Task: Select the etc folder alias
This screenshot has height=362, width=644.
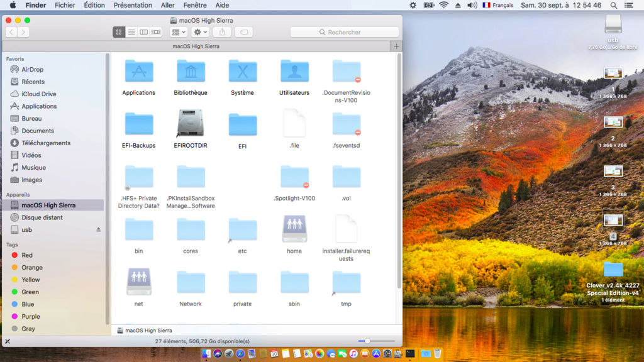Action: pos(242,230)
